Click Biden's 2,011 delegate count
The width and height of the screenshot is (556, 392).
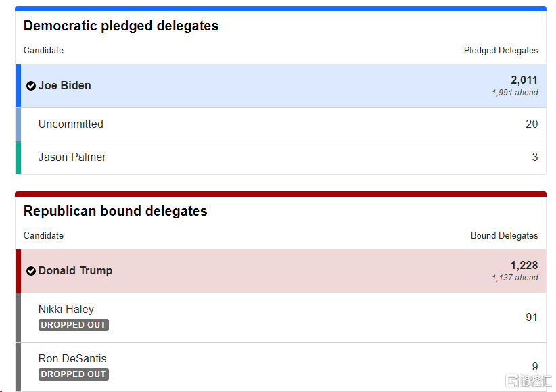[x=524, y=80]
